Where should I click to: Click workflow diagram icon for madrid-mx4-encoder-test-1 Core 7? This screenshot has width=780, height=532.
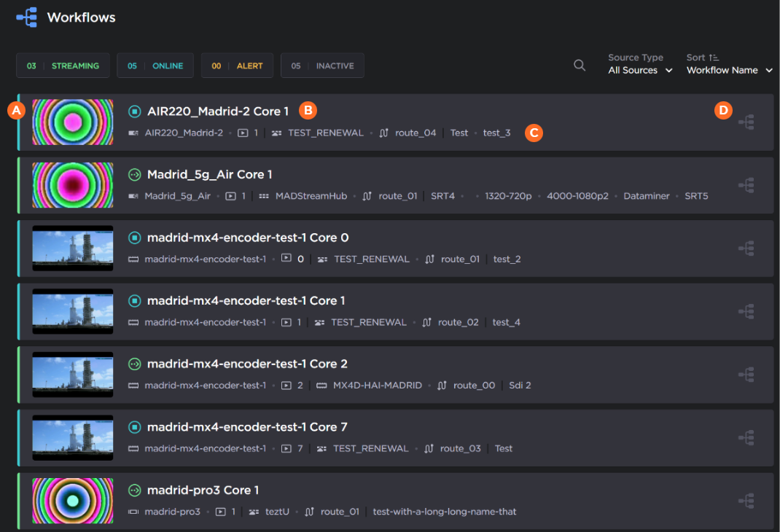tap(746, 438)
